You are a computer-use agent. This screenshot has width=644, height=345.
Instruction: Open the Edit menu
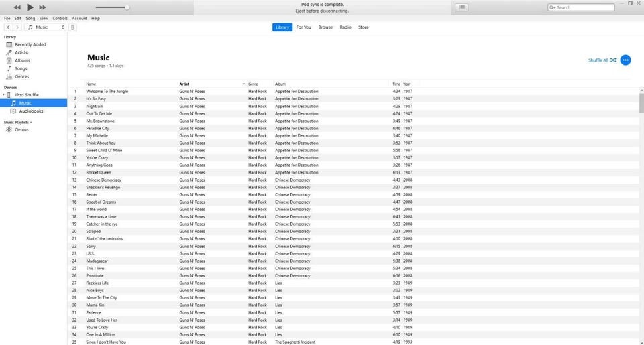(17, 19)
